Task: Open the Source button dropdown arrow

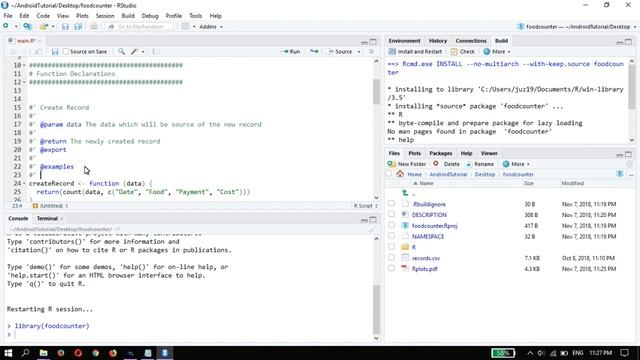Action: [359, 52]
